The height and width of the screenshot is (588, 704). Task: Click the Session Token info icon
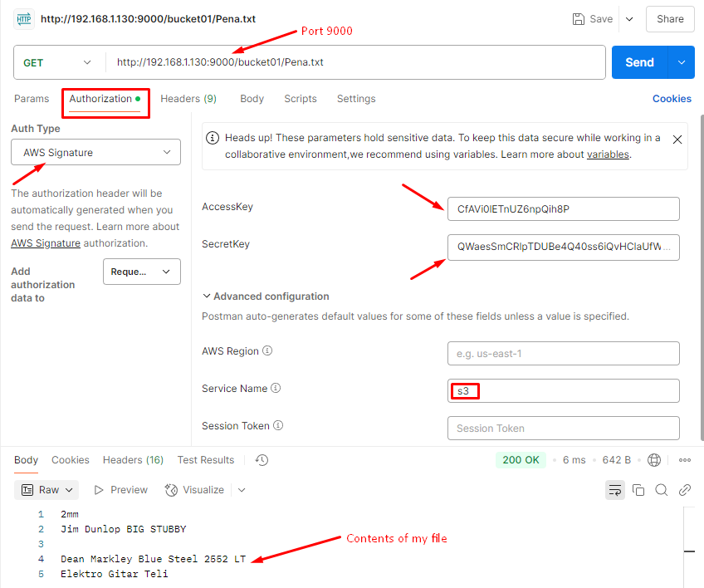pos(278,426)
